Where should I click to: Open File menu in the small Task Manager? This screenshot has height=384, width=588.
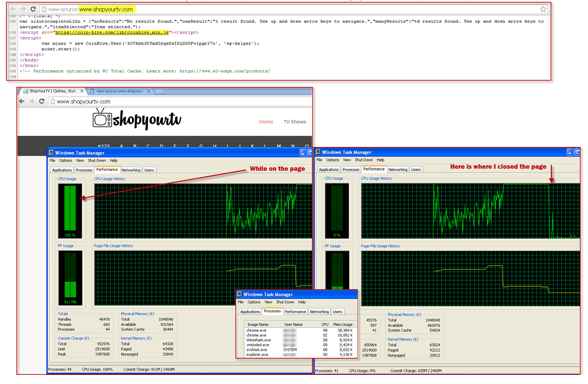pos(241,302)
